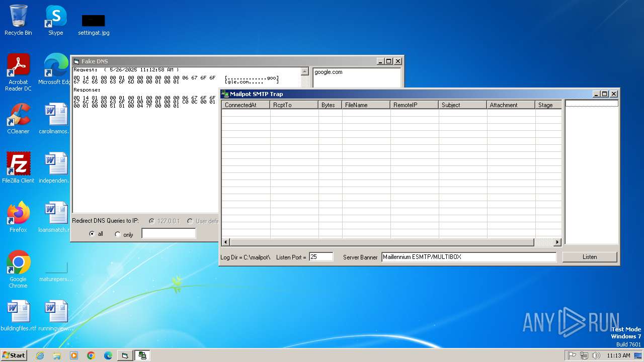Viewport: 644px width, 362px height.
Task: Click the FileName column header
Action: [x=366, y=105]
